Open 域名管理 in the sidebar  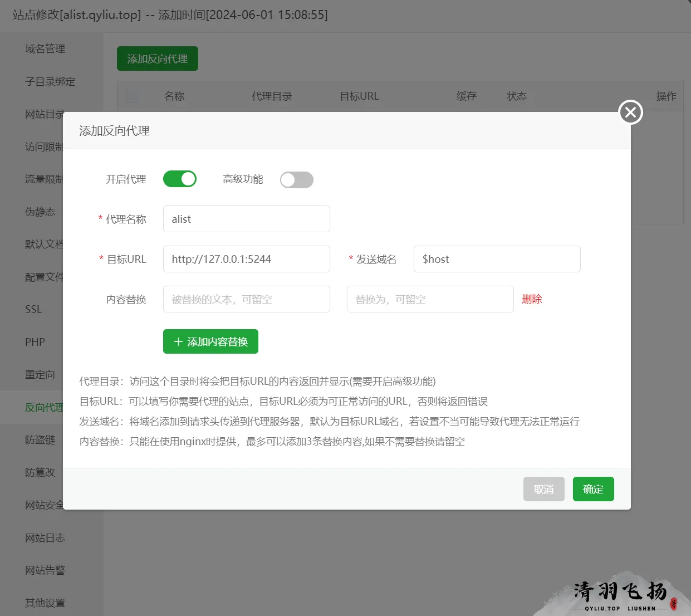pyautogui.click(x=46, y=49)
